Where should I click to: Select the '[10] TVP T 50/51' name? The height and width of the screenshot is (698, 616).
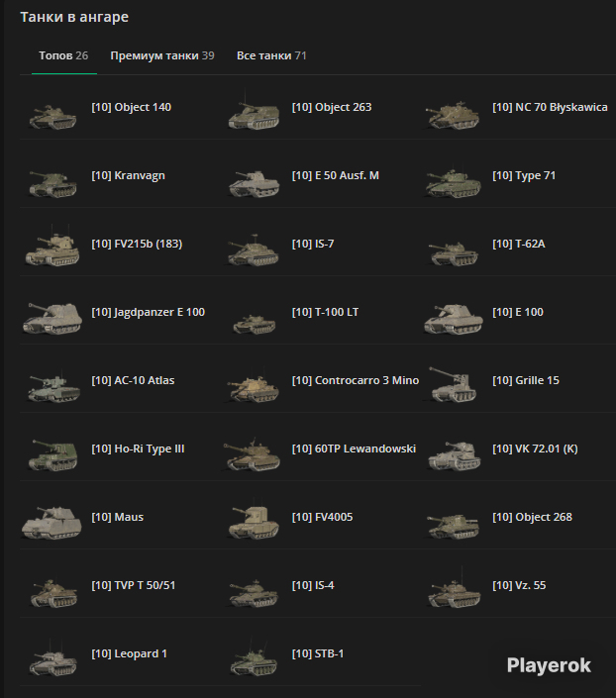(134, 585)
